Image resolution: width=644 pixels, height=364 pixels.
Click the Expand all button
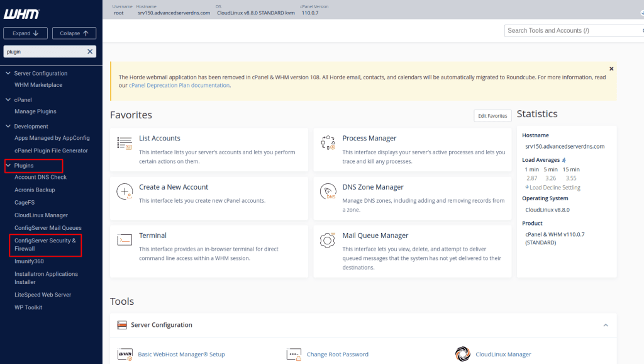click(25, 33)
